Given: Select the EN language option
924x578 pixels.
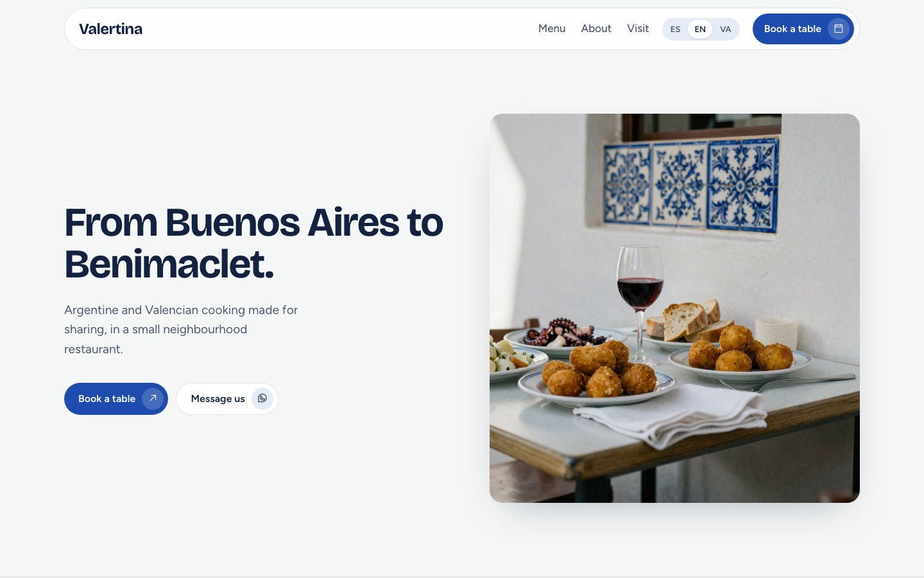Looking at the screenshot, I should click(700, 29).
